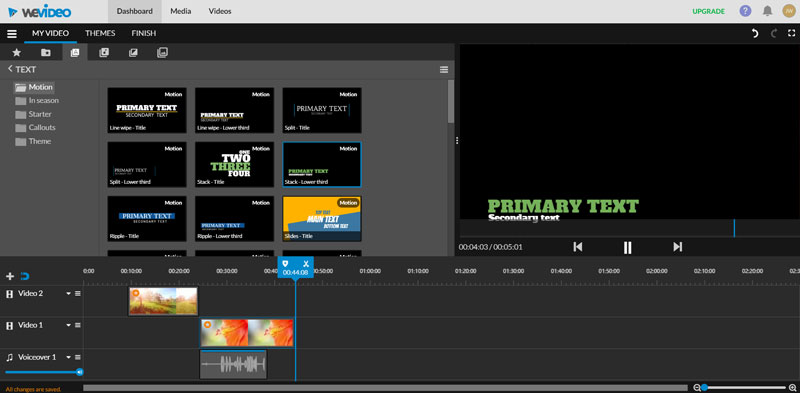
Task: Open the hamburger main menu
Action: tap(12, 34)
